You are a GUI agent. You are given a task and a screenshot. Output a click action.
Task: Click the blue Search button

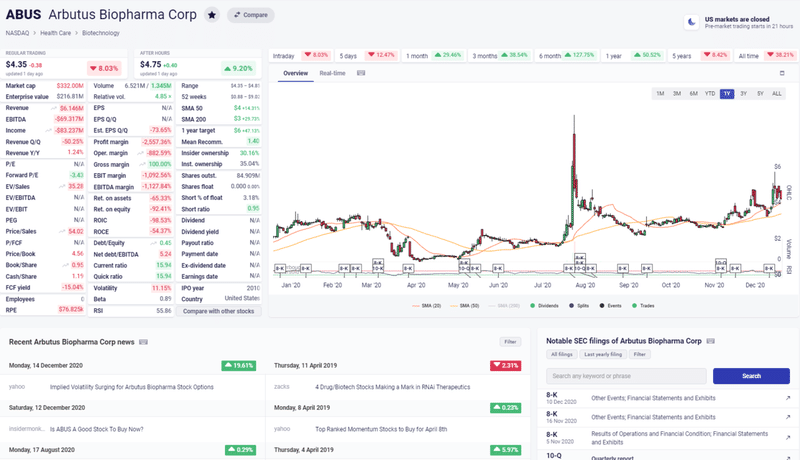pyautogui.click(x=751, y=376)
